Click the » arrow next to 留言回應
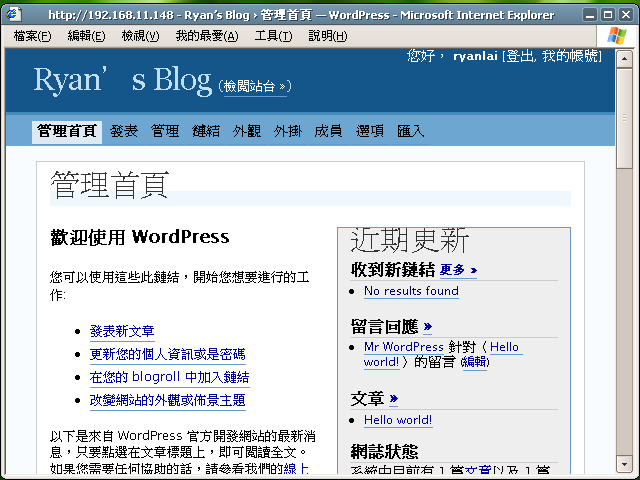640x480 pixels. tap(428, 327)
